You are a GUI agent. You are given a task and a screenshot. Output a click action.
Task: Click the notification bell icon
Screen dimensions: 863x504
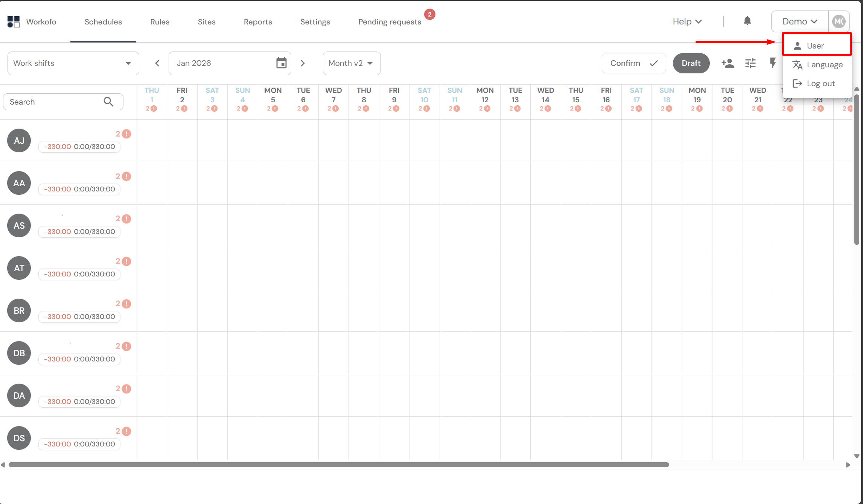click(x=747, y=21)
